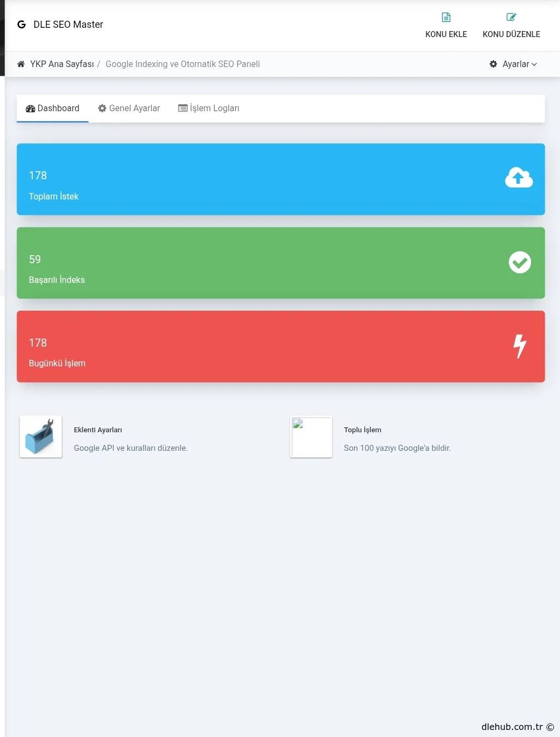Click the Ayarlar gear icon
560x737 pixels.
point(493,64)
